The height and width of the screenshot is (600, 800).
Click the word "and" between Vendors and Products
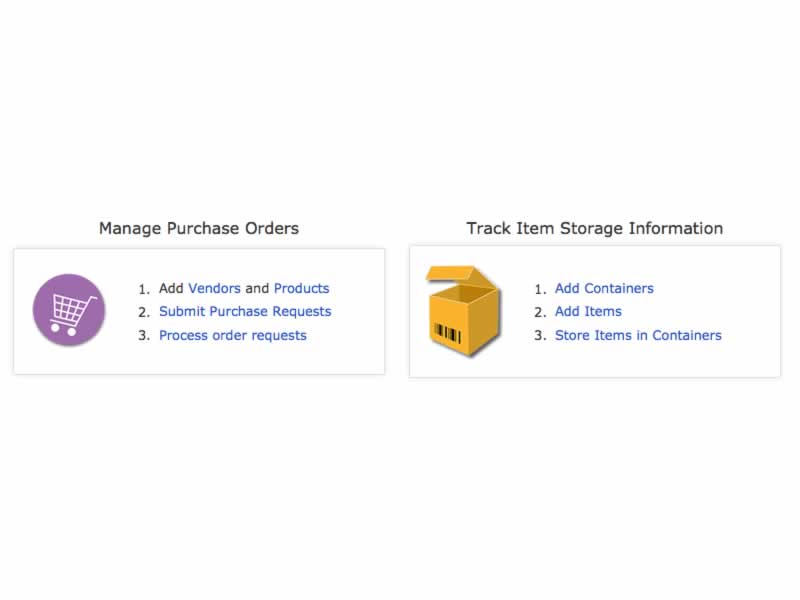point(257,288)
